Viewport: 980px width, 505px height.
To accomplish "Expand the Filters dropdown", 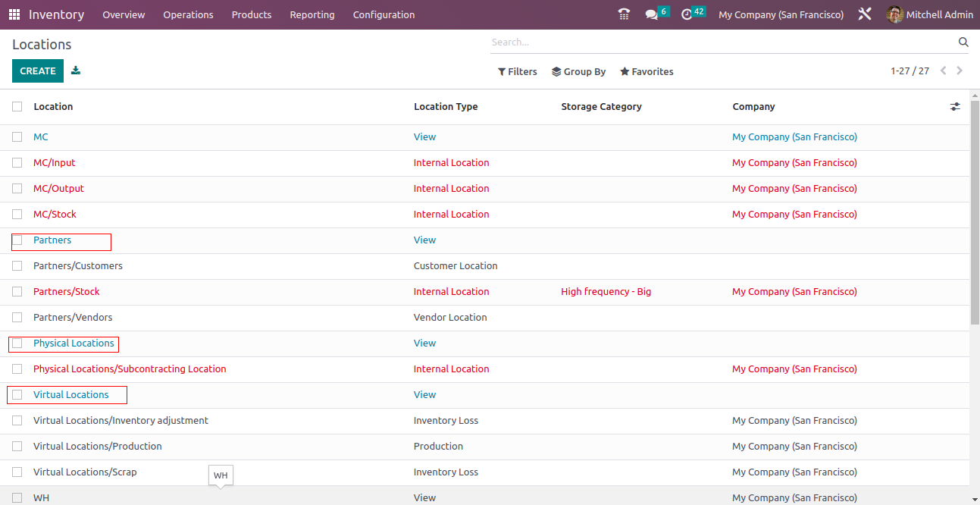I will click(517, 72).
